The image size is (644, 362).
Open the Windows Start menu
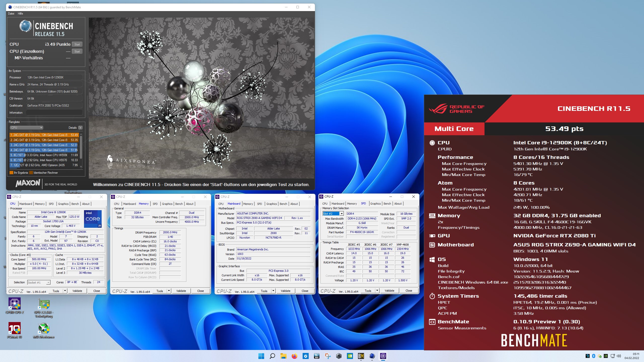(x=261, y=356)
